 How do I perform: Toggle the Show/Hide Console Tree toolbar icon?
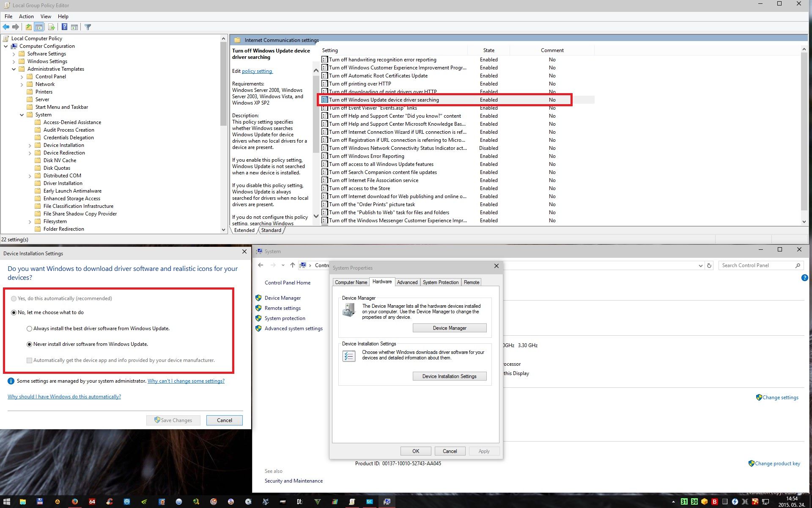[39, 27]
